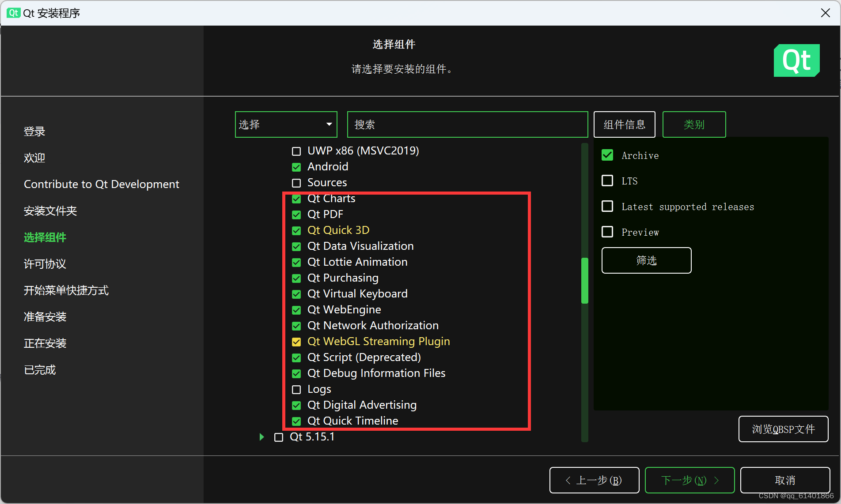Enable the Latest supported releases checkbox
The width and height of the screenshot is (841, 504).
click(607, 206)
